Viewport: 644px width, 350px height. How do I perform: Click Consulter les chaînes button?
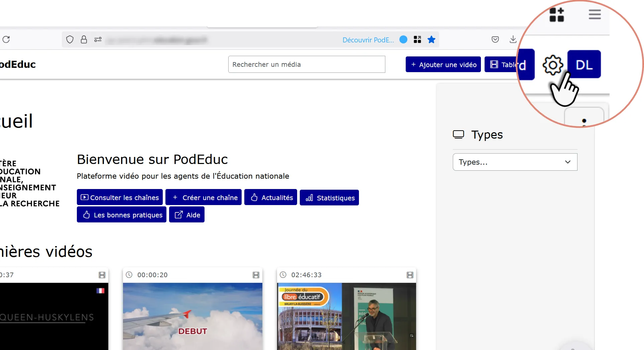point(120,197)
